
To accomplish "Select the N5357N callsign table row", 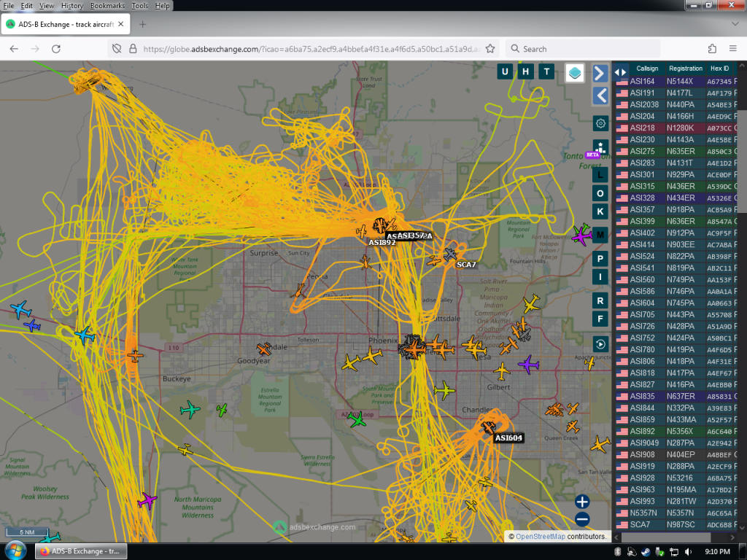I will [x=676, y=513].
